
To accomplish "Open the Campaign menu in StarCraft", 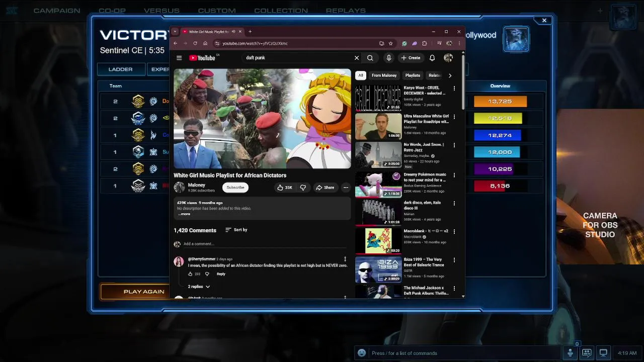I will (57, 11).
